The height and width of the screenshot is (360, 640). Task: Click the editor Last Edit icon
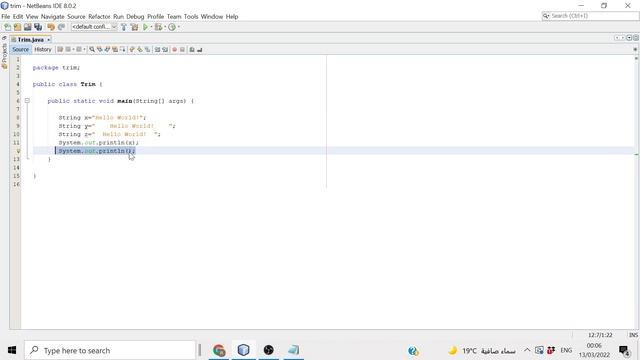[x=60, y=49]
